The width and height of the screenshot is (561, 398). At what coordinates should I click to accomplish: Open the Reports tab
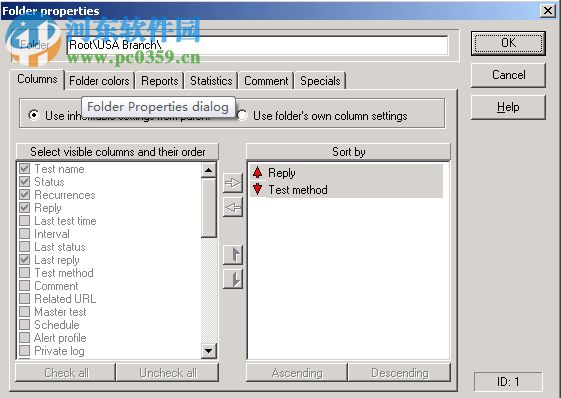pos(160,81)
